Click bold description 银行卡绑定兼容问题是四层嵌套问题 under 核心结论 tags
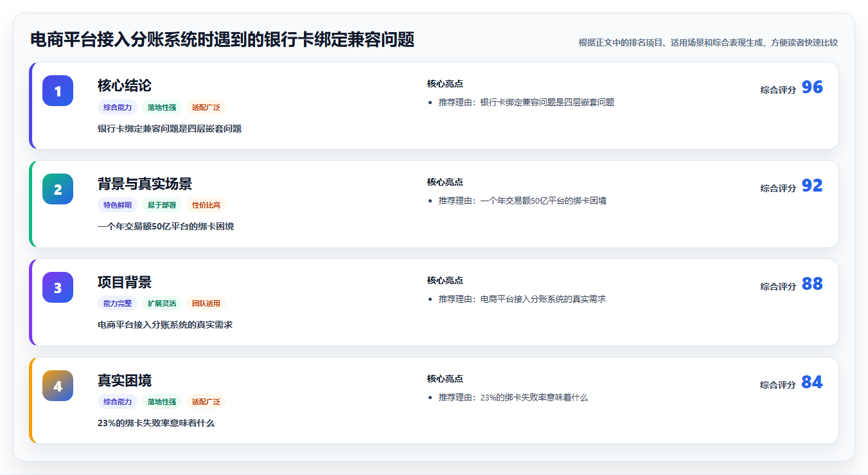The height and width of the screenshot is (475, 868). coord(170,129)
